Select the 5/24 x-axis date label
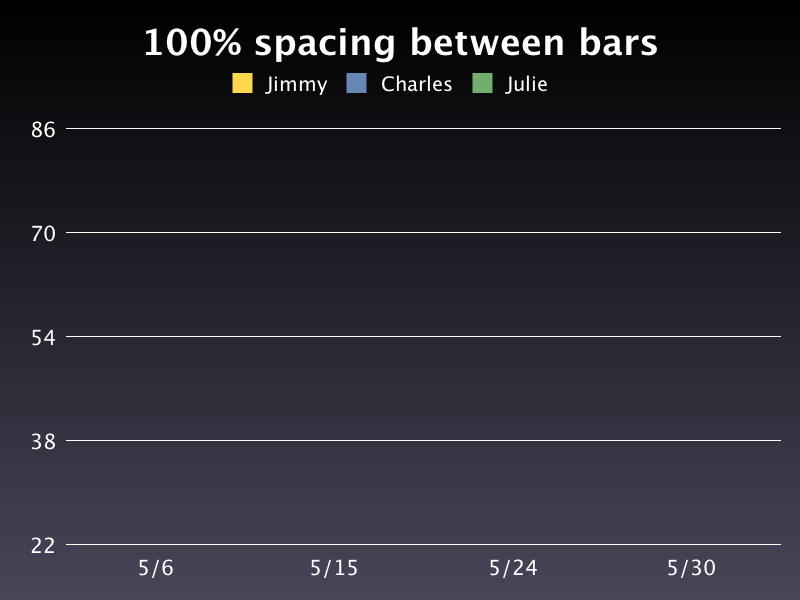The image size is (800, 600). 513,569
